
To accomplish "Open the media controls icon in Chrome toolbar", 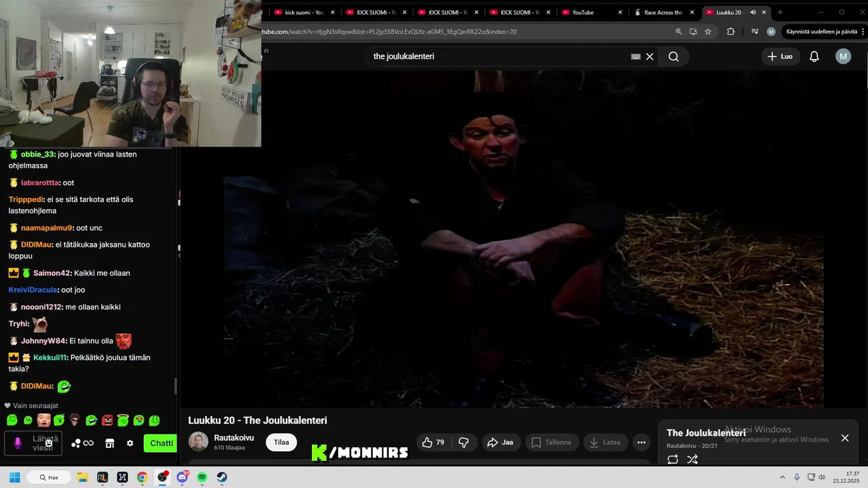I will [x=755, y=31].
